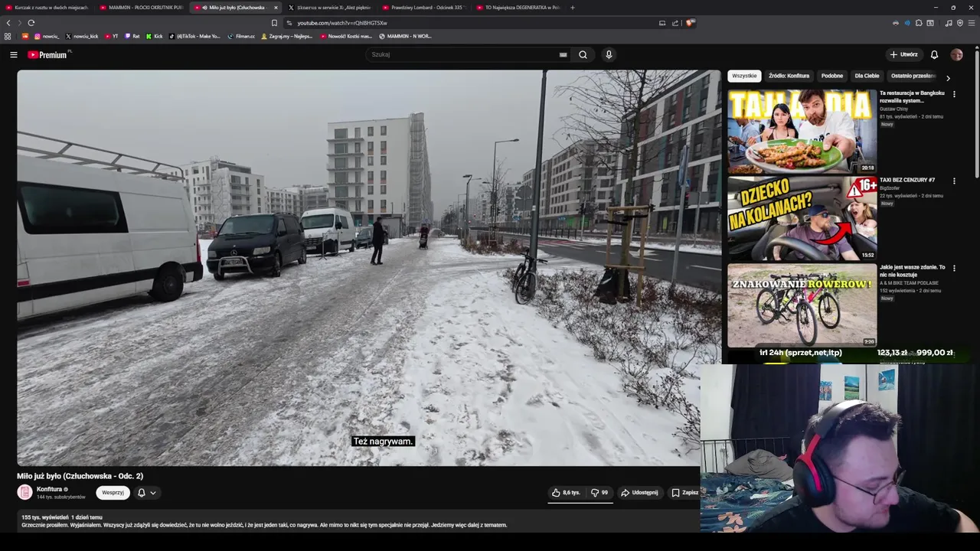Select the Podobne filter chip
The height and width of the screenshot is (551, 980).
click(832, 76)
